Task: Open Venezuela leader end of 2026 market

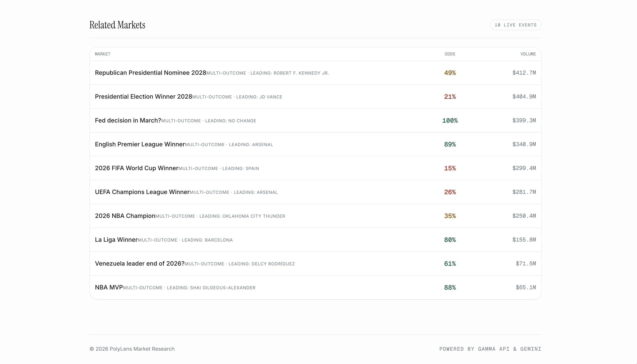Action: coord(139,263)
